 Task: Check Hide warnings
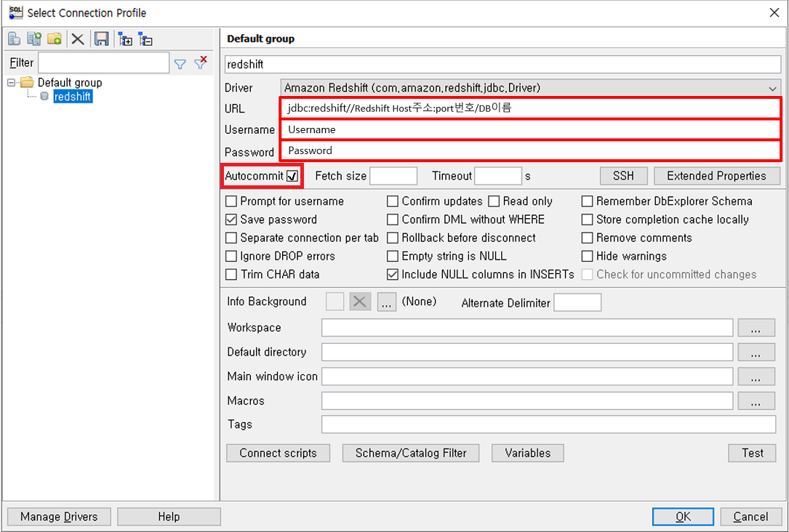587,256
